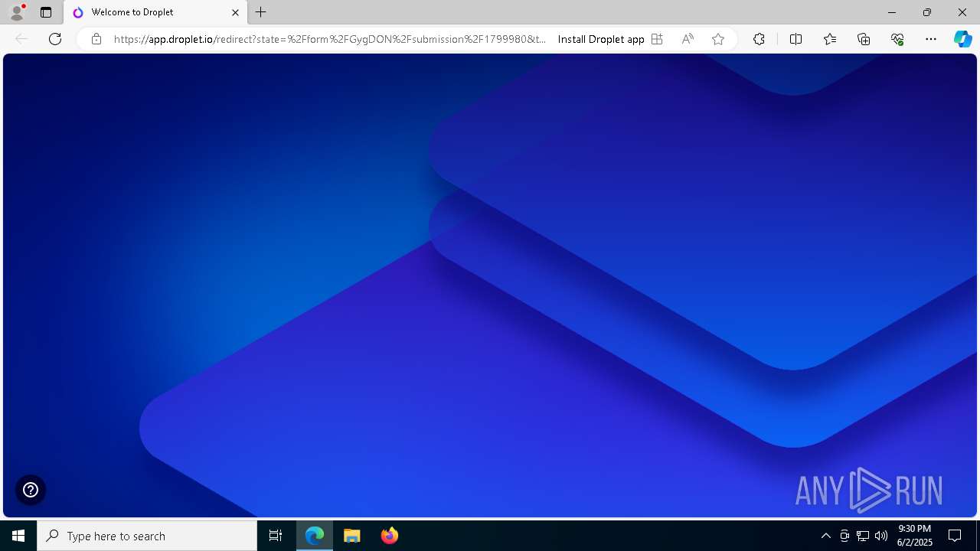
Task: Click the app.droplet.io address bar URL
Action: (330, 39)
